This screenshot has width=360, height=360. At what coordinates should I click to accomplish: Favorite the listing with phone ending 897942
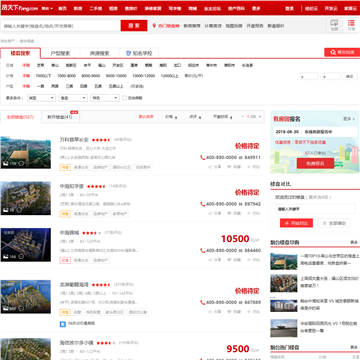(x=234, y=213)
